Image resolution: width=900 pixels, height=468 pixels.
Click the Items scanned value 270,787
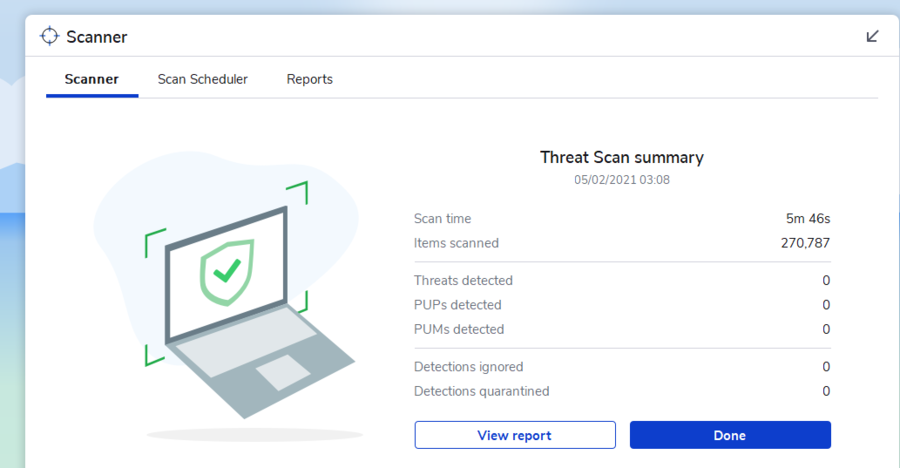point(805,243)
